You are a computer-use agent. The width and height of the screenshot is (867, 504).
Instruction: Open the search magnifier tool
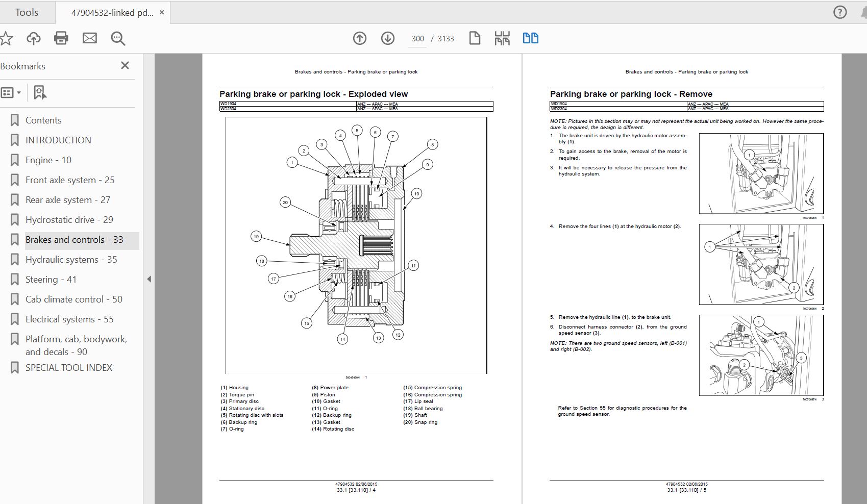coord(118,38)
